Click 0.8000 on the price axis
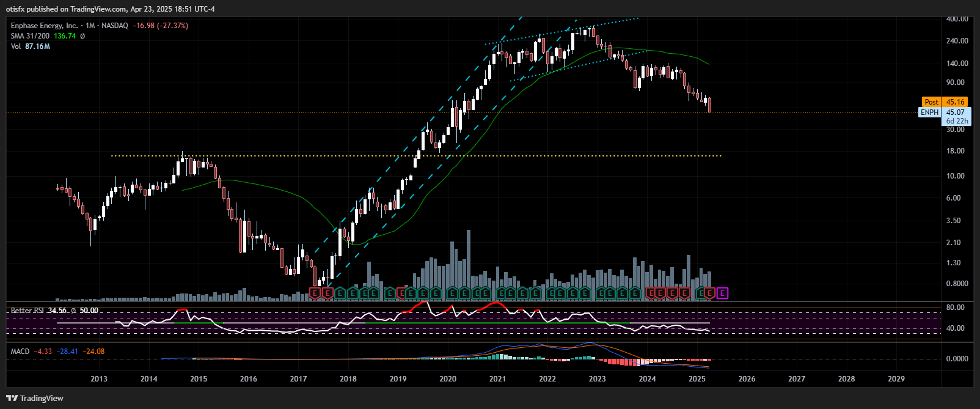 tap(957, 284)
